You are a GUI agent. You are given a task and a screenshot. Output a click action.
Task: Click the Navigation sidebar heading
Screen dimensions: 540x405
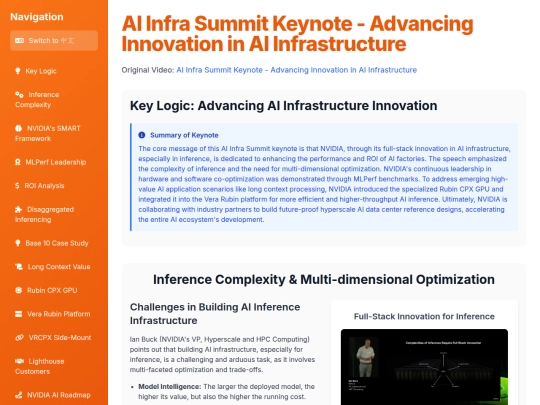[x=37, y=17]
